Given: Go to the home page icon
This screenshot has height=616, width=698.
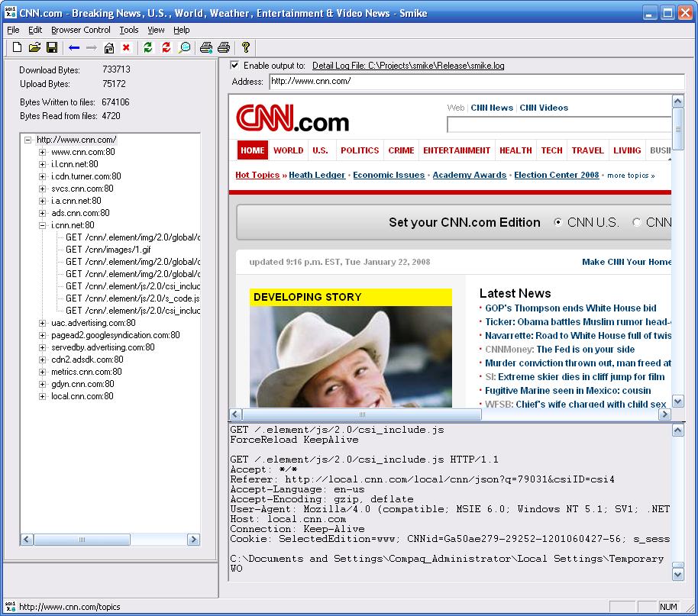Looking at the screenshot, I should coord(109,48).
